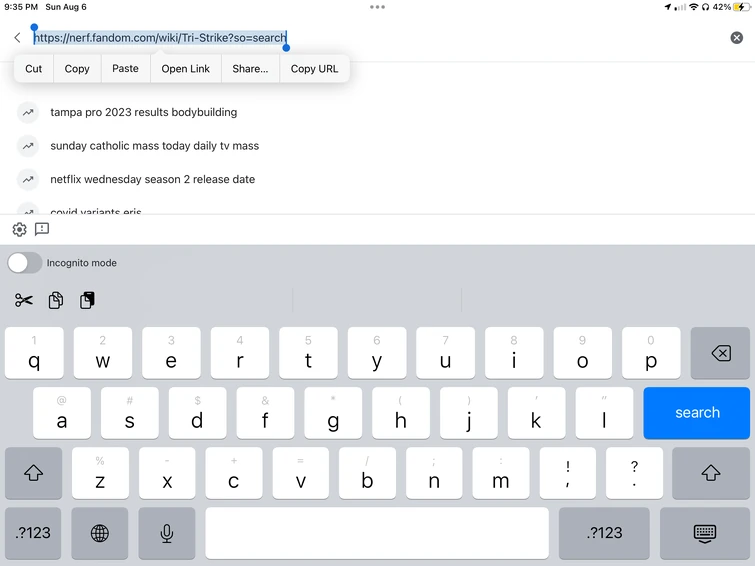Tap the i key

pos(514,353)
